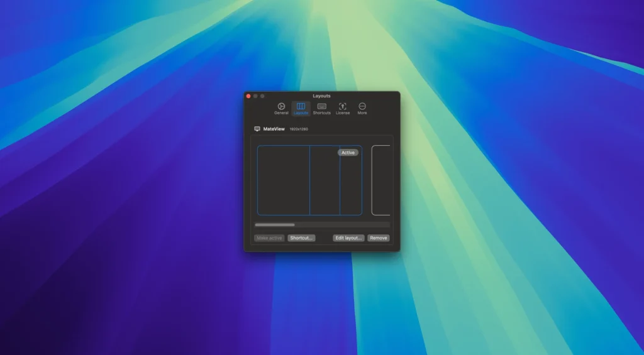Image resolution: width=644 pixels, height=355 pixels.
Task: Click the MateView display name label
Action: tap(274, 129)
